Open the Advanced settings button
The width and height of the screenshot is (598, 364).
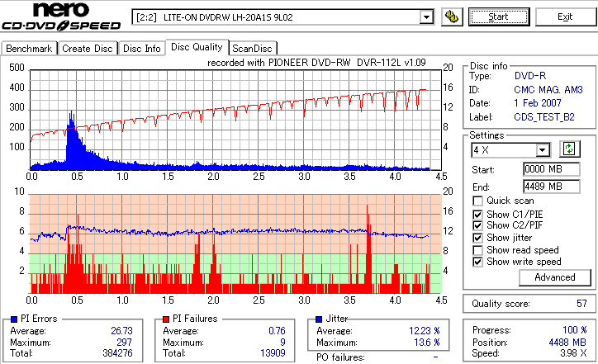tap(554, 277)
